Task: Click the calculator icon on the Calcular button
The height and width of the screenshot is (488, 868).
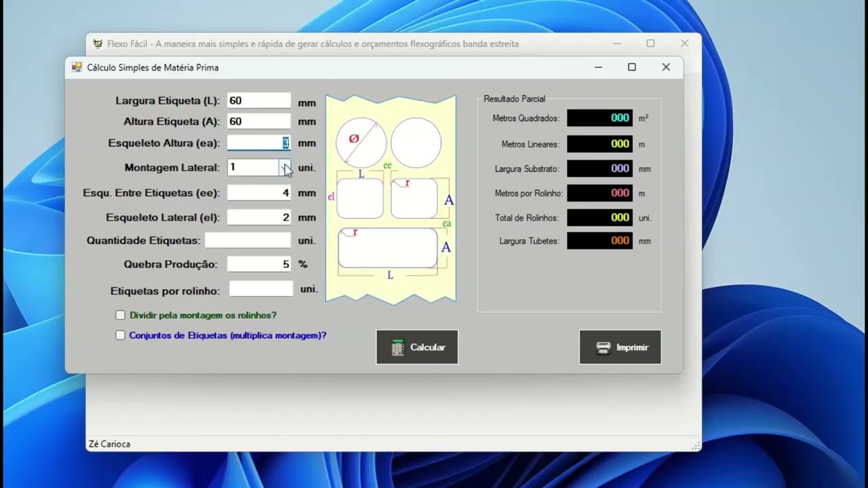Action: coord(398,348)
